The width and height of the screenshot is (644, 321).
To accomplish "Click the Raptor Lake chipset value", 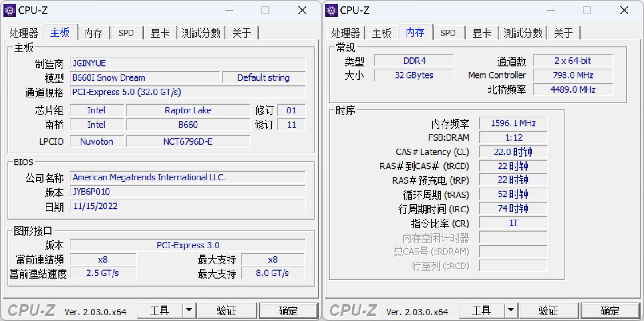I will [x=188, y=110].
